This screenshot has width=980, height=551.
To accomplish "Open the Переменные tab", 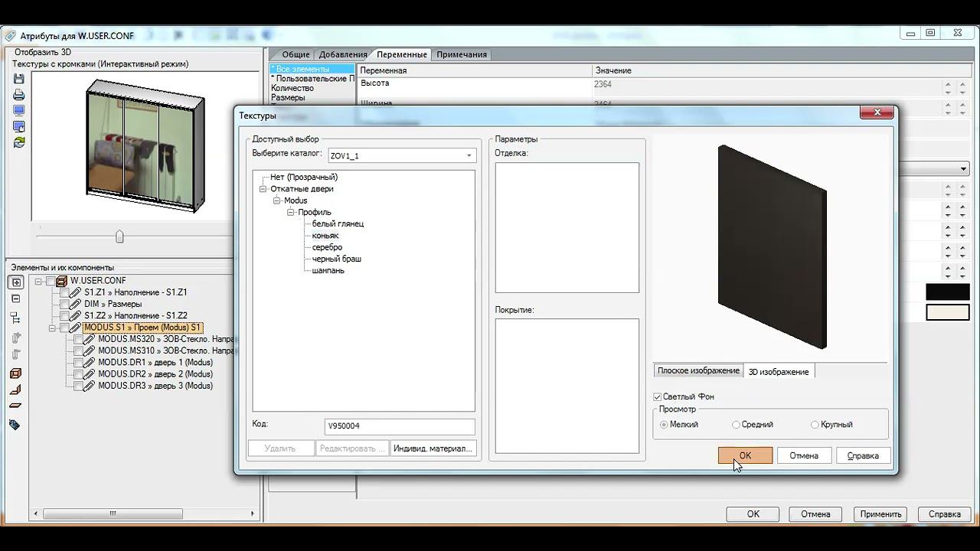I will pos(402,54).
